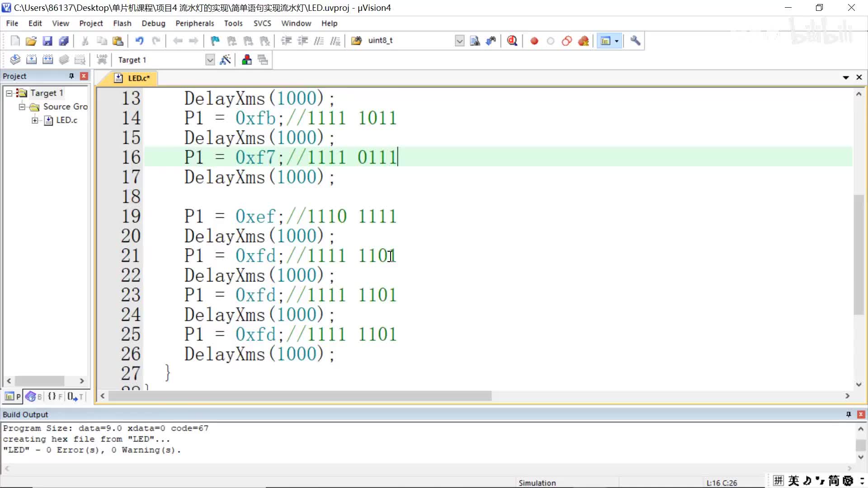Open a file using the folder icon
Viewport: 868px width, 488px height.
pos(31,41)
